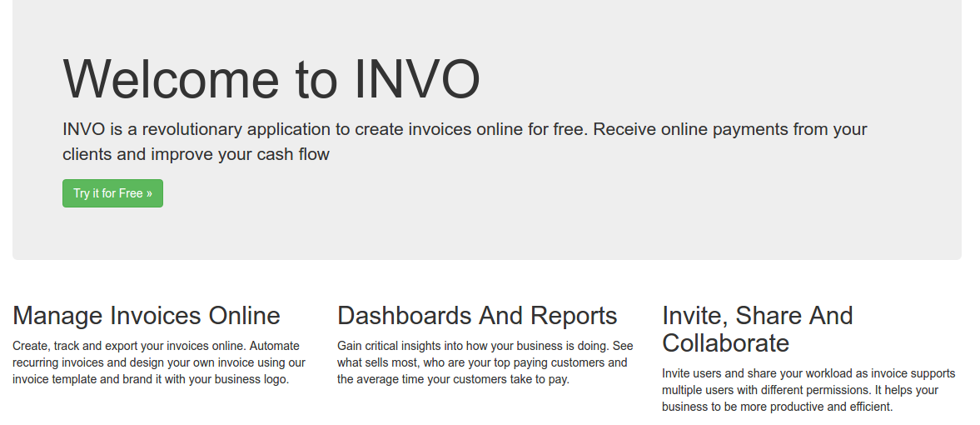Viewport: 980px width, 425px height.
Task: Click the line starting "recurring invoices and design"
Action: [158, 362]
